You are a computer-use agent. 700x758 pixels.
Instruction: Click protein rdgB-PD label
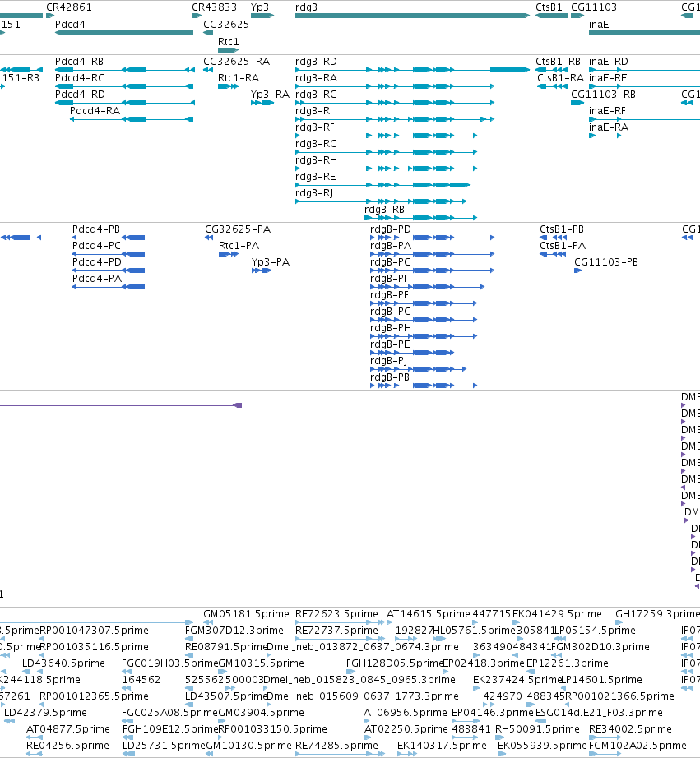click(391, 229)
